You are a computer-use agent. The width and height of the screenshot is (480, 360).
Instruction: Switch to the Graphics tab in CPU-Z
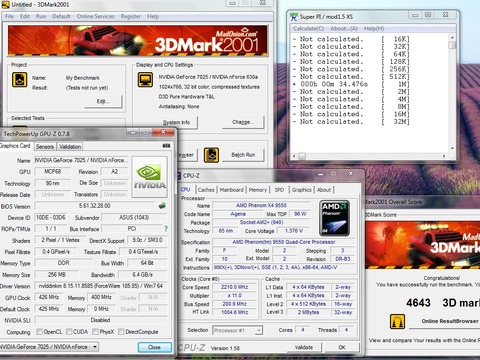tap(302, 190)
